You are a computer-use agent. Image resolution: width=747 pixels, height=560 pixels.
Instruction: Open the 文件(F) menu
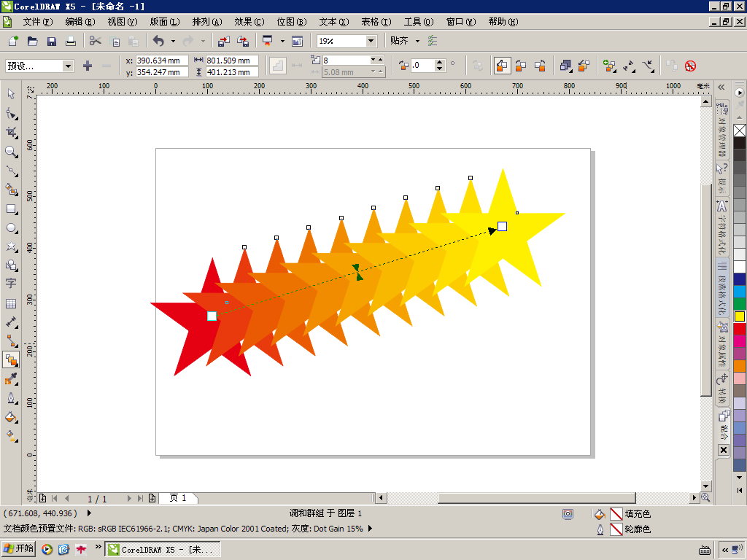click(x=38, y=22)
